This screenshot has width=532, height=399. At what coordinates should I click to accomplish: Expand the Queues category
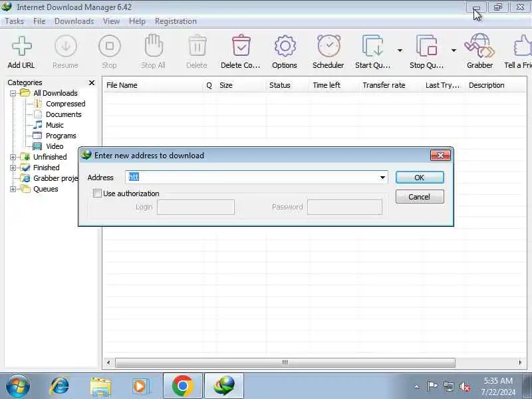(x=13, y=189)
